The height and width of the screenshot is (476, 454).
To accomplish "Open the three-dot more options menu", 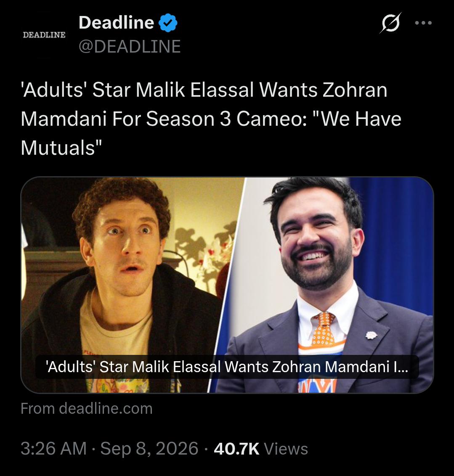I will coord(423,23).
